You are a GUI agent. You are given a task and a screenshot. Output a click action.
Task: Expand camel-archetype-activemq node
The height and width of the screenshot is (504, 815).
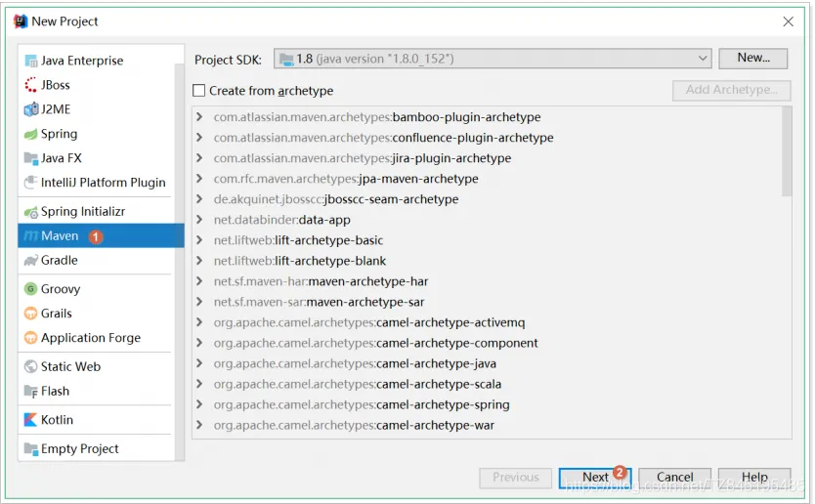(199, 322)
